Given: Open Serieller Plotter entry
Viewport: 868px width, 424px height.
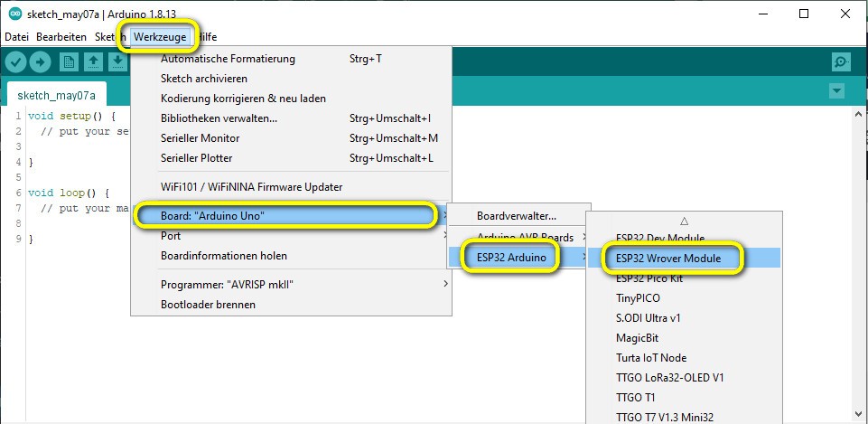Looking at the screenshot, I should tap(291, 158).
